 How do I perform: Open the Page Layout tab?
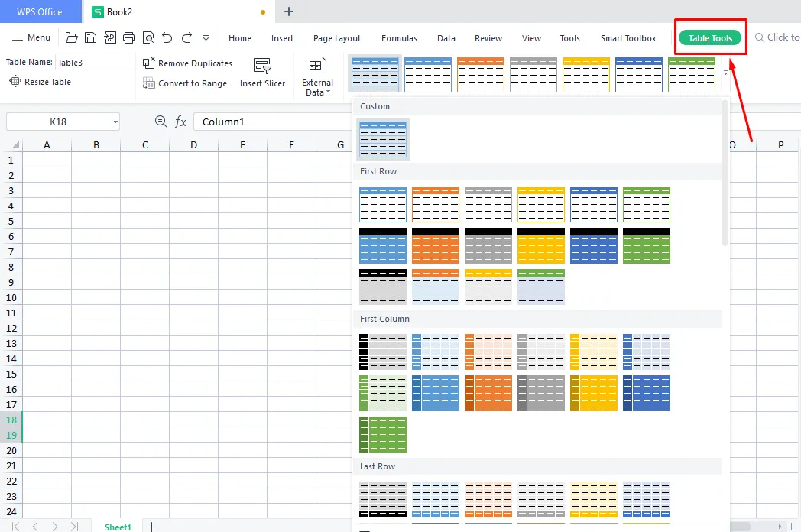click(337, 38)
